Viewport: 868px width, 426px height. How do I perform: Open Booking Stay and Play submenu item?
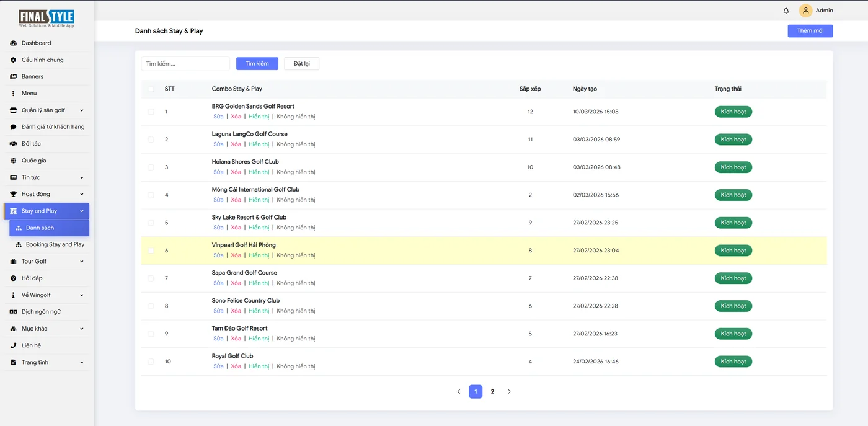[50, 245]
